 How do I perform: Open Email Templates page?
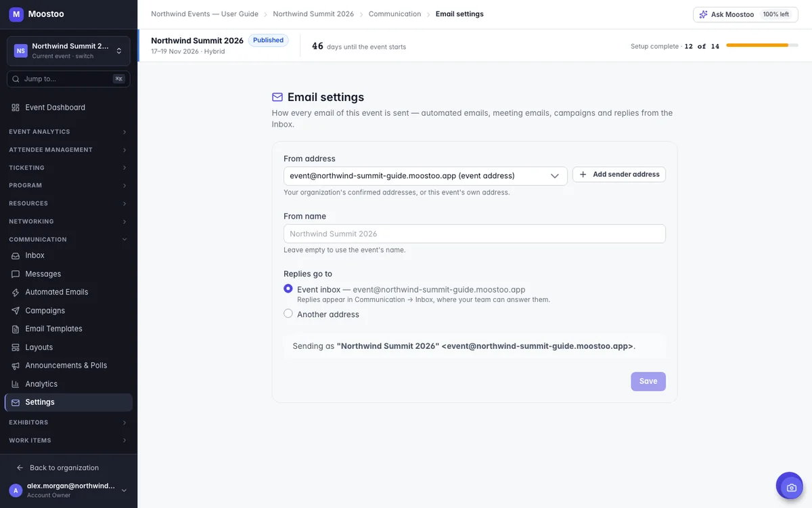pyautogui.click(x=68, y=329)
